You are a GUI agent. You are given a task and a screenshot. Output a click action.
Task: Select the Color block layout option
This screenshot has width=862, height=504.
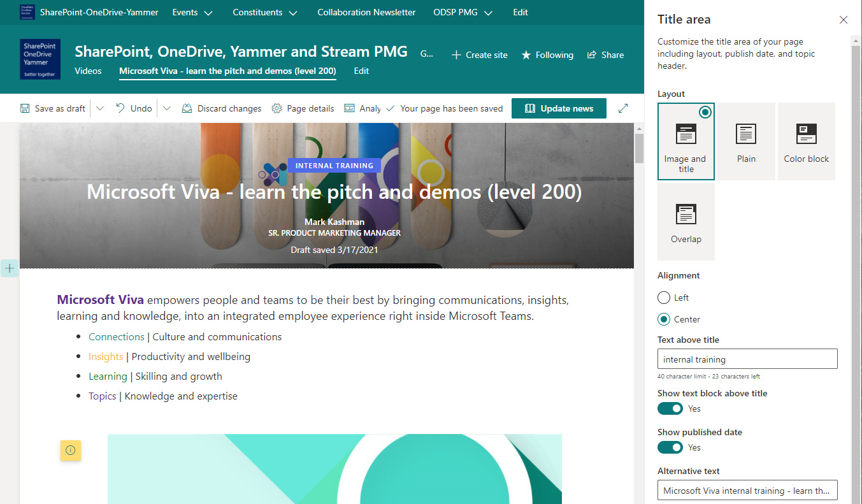click(x=807, y=141)
